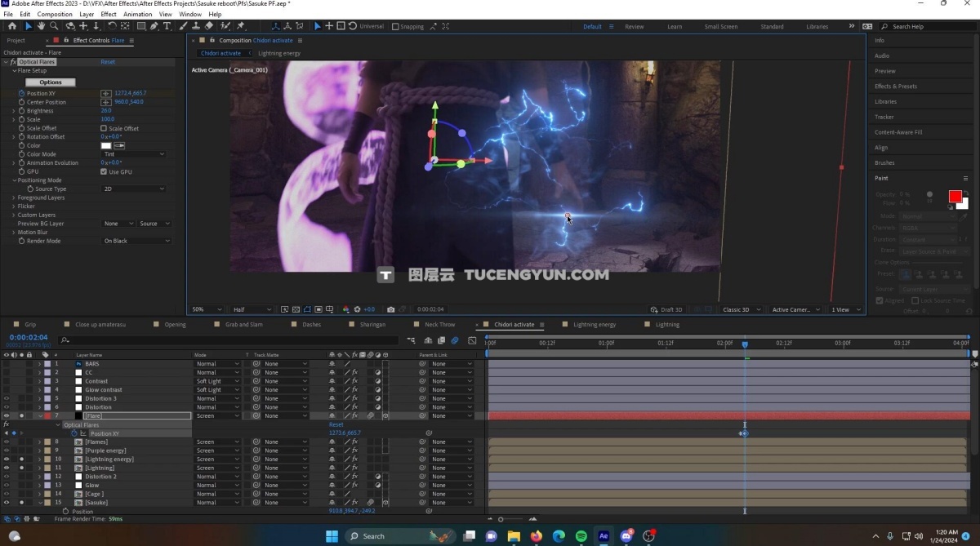Click the Options button in Flare Setup
Viewport: 980px width, 546px height.
pyautogui.click(x=51, y=82)
